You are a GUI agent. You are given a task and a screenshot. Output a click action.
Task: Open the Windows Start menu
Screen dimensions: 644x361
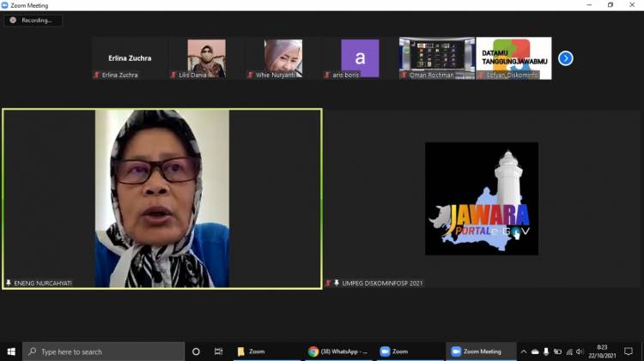coord(12,352)
